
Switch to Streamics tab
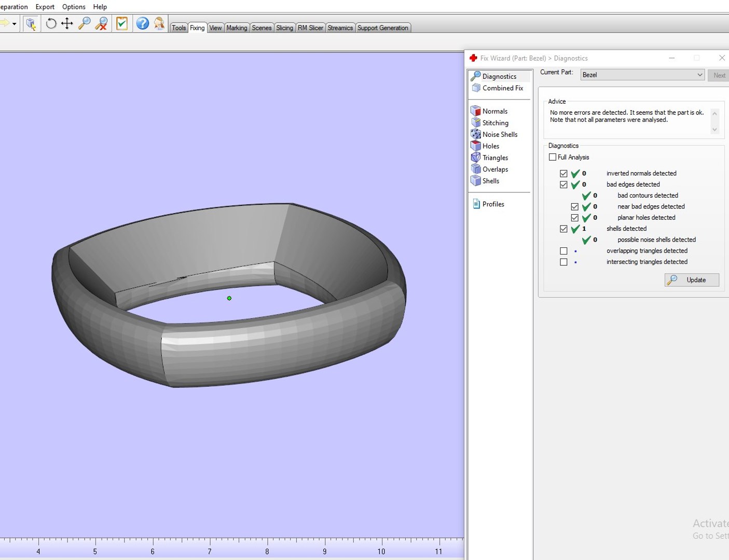point(340,28)
